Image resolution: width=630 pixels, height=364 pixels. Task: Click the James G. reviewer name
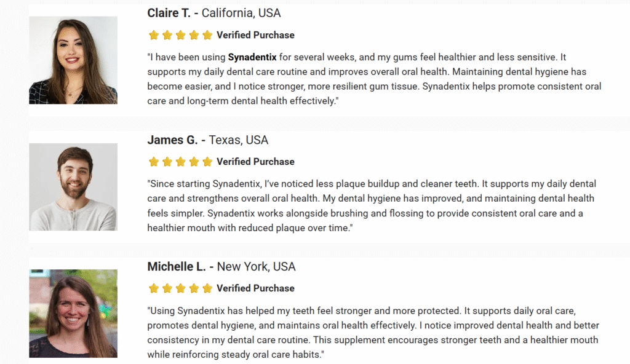[172, 140]
